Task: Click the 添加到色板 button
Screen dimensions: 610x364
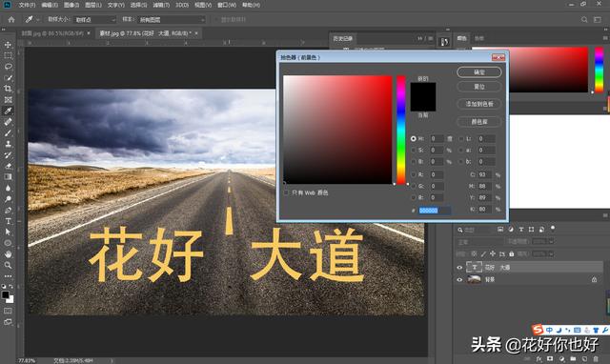Action: tap(478, 104)
